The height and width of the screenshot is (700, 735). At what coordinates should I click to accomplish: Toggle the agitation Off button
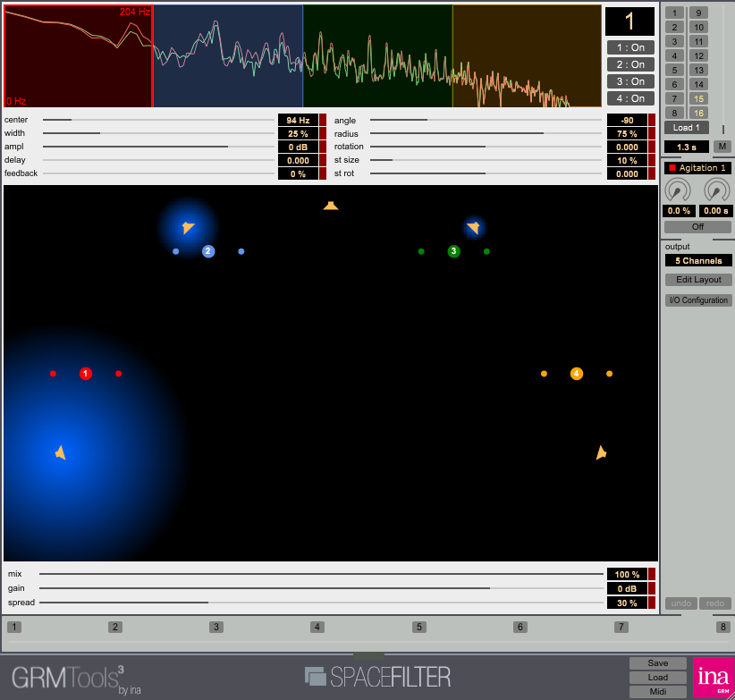tap(697, 227)
